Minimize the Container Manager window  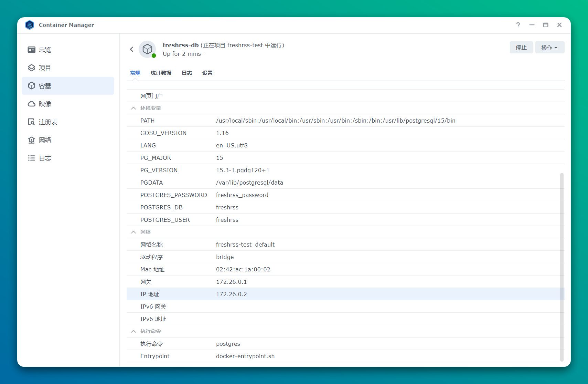point(532,25)
